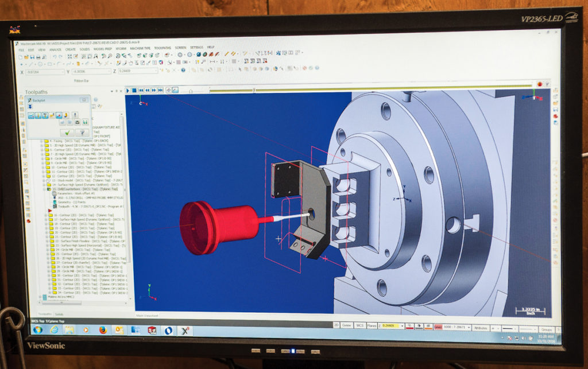Click the WCS button in status bar
Image resolution: width=588 pixels, height=369 pixels.
click(x=360, y=325)
